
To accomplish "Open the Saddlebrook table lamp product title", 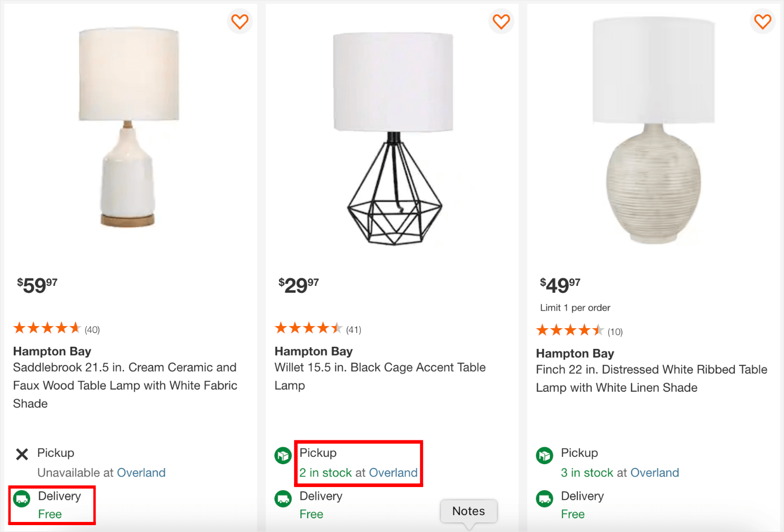I will 124,385.
